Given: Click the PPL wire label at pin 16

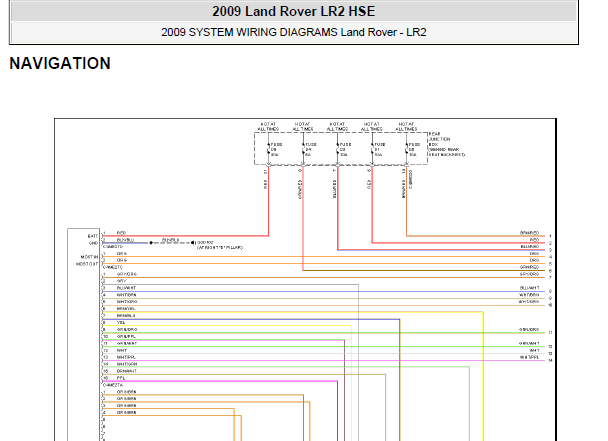Looking at the screenshot, I should pos(121,378).
